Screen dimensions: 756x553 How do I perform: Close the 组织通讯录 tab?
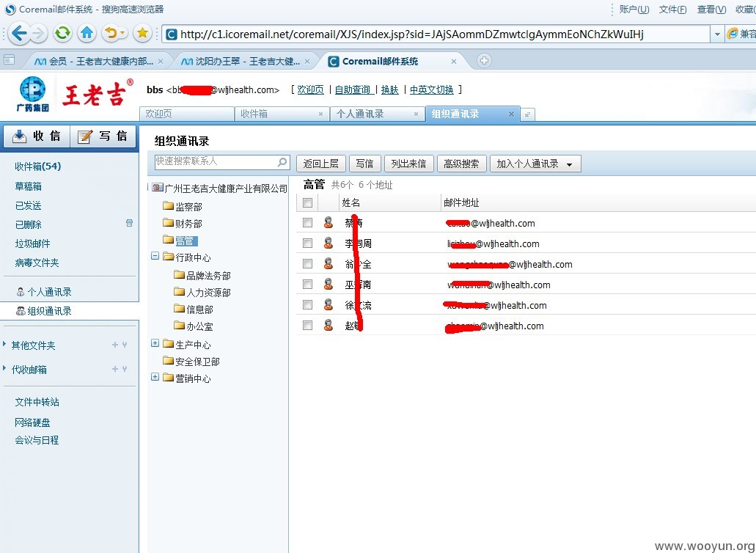tap(511, 114)
